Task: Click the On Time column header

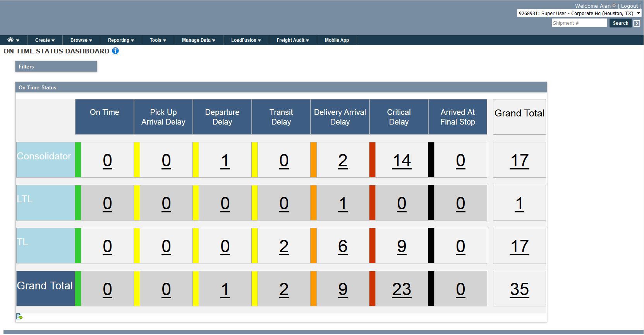Action: pos(105,117)
